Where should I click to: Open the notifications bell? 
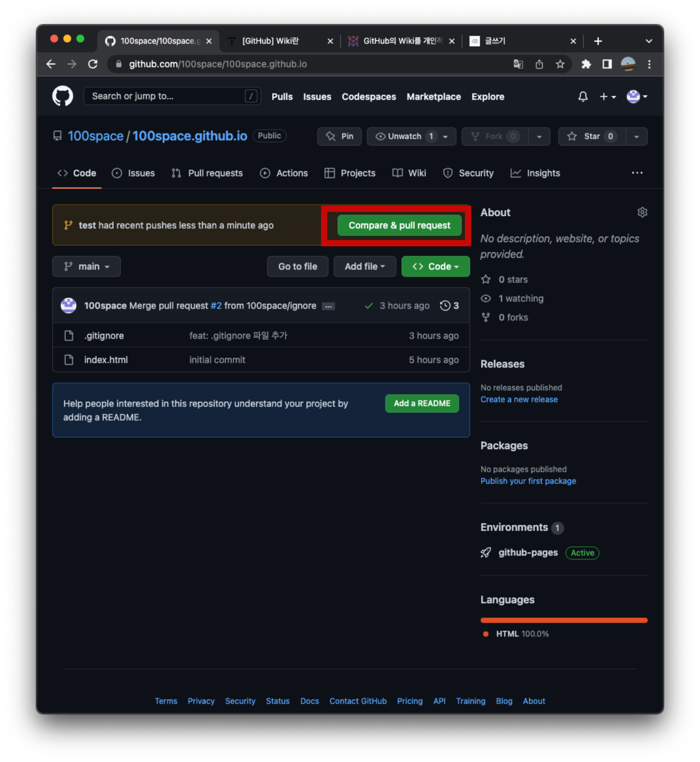583,97
